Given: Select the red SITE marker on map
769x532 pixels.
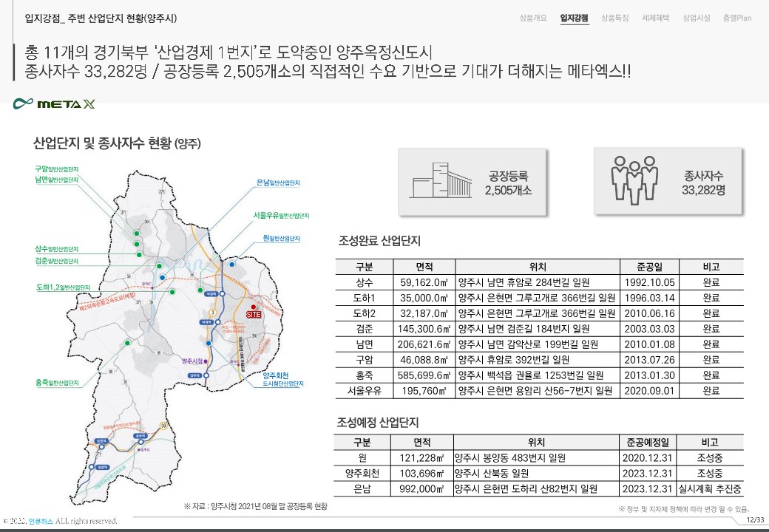Looking at the screenshot, I should pos(254,309).
